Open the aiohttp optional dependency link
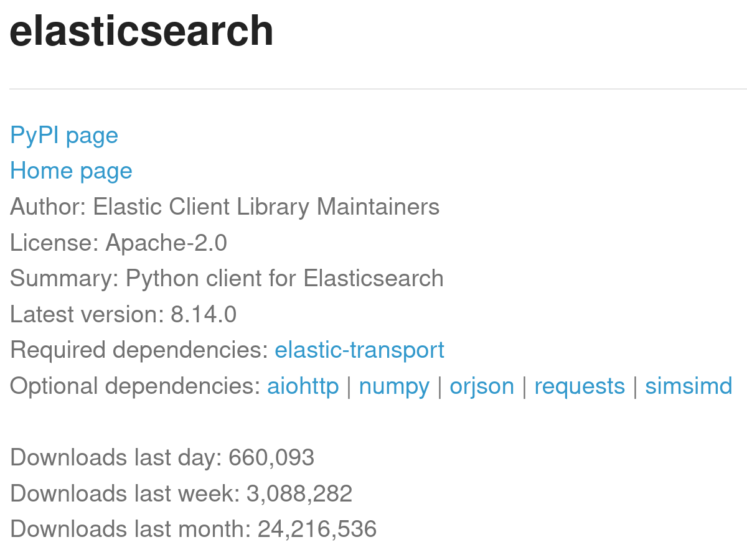 (x=303, y=386)
